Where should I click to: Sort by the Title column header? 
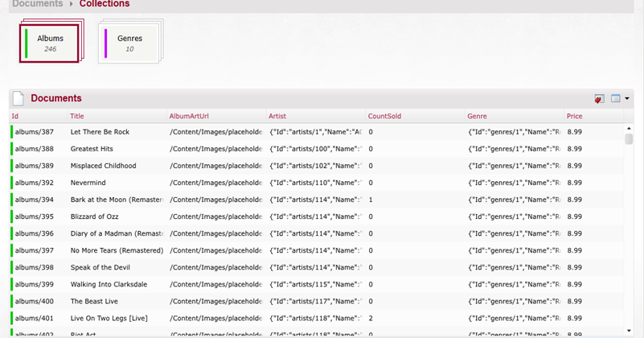tap(77, 116)
